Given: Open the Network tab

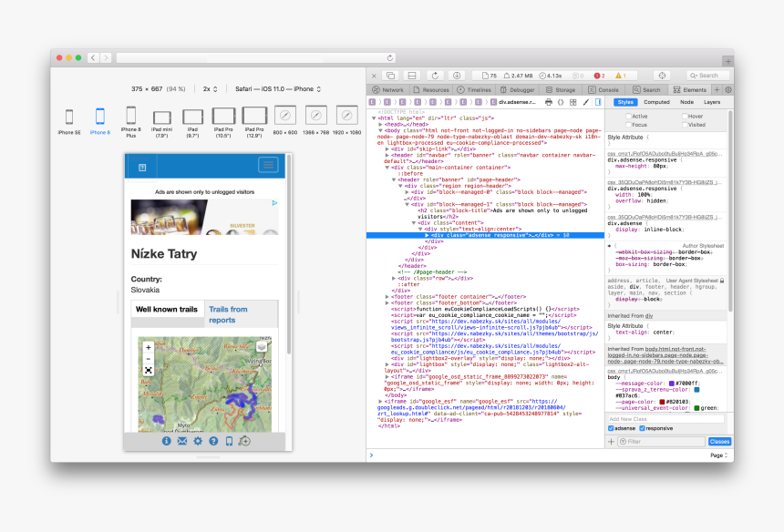Looking at the screenshot, I should (388, 90).
